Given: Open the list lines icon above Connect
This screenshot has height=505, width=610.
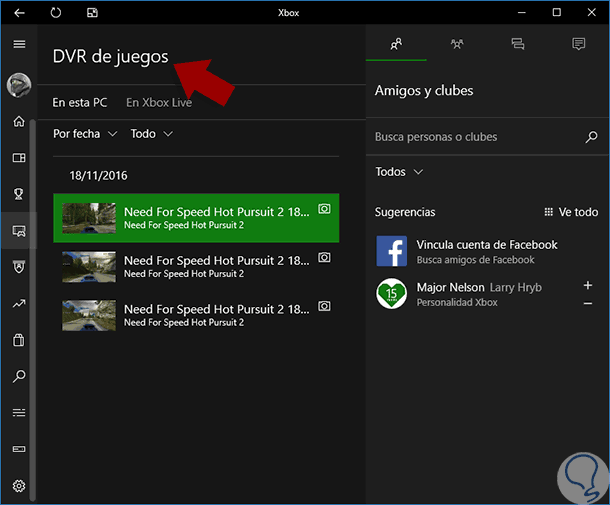Looking at the screenshot, I should [x=19, y=412].
